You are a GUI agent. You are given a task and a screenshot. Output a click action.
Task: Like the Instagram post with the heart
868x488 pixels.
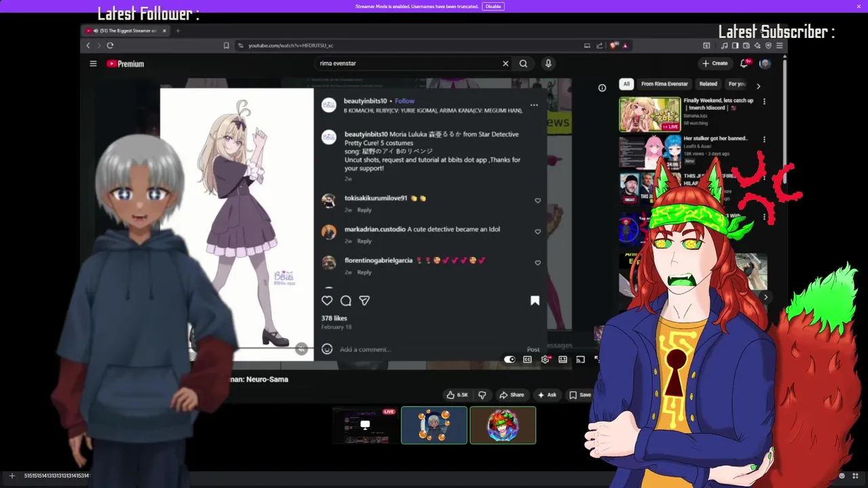327,300
